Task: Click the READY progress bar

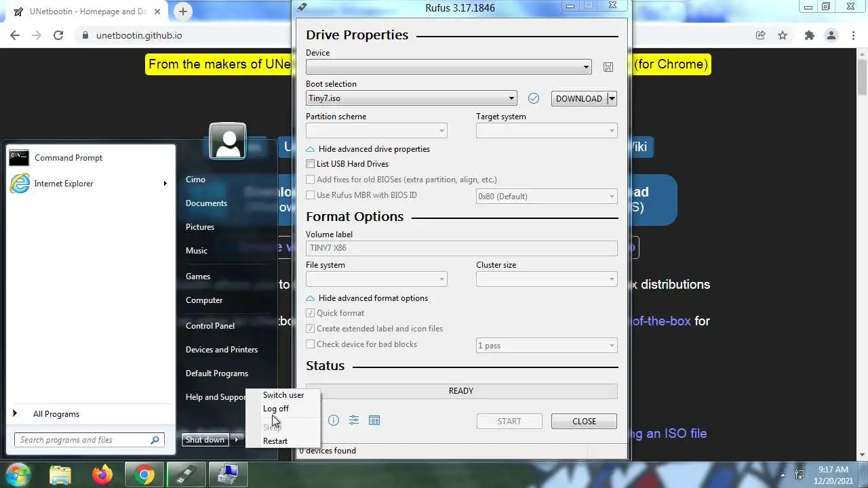Action: pos(461,391)
